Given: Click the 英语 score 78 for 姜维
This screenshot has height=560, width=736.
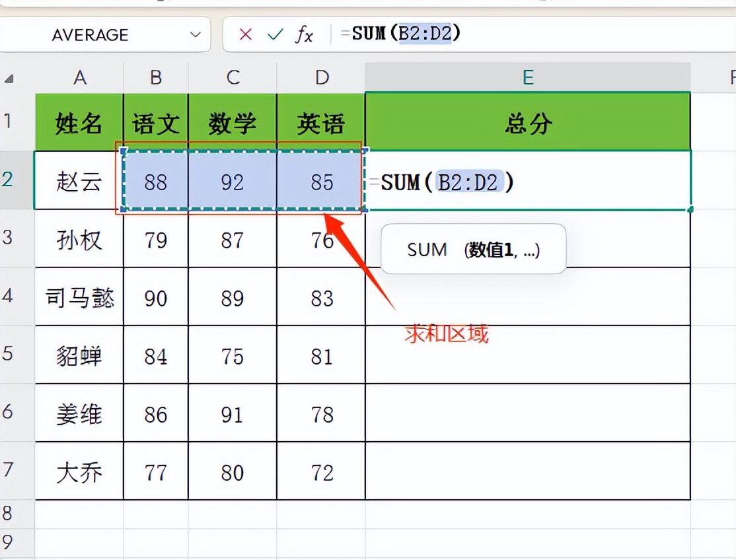Looking at the screenshot, I should [x=322, y=413].
